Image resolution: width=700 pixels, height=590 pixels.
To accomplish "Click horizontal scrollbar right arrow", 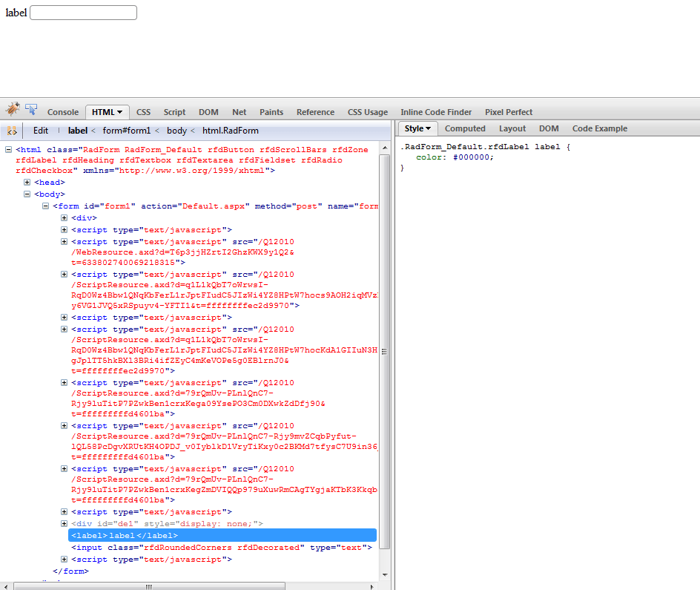I will [372, 586].
